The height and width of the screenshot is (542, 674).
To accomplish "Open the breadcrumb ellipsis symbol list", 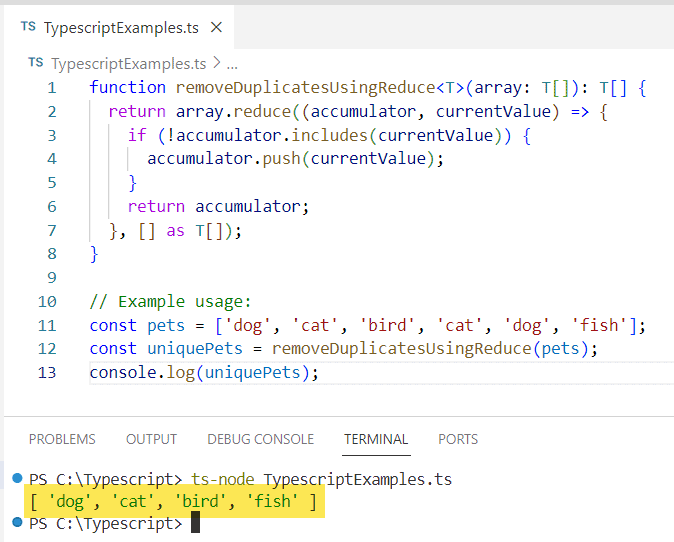I will coord(232,64).
